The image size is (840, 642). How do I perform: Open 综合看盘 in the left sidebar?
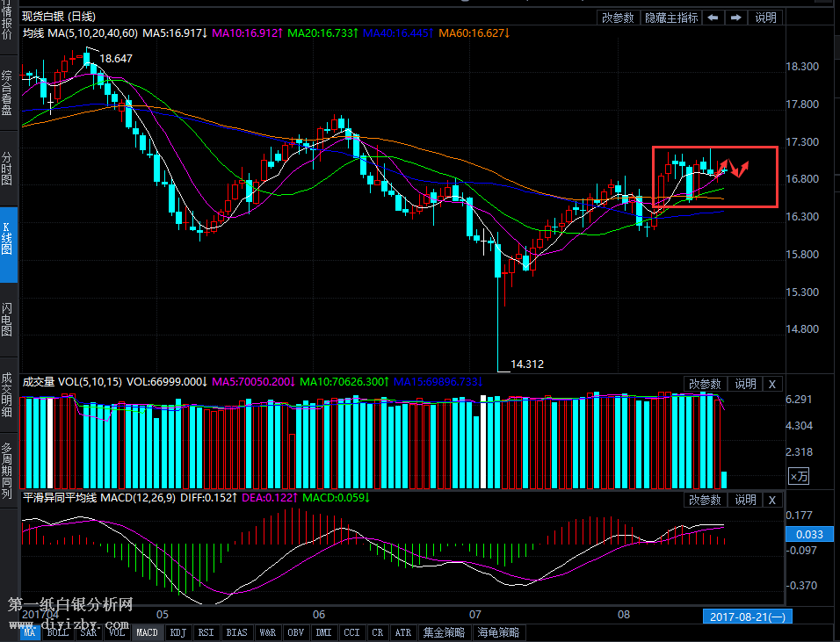tap(8, 93)
